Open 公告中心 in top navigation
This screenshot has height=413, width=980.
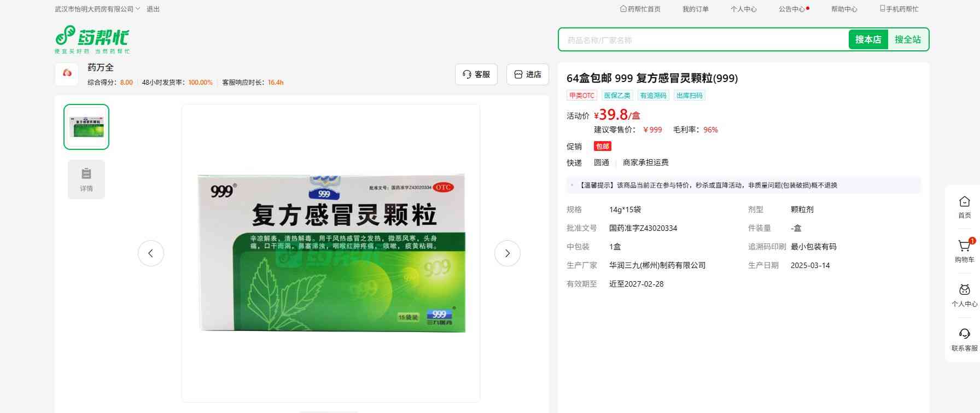pyautogui.click(x=792, y=9)
